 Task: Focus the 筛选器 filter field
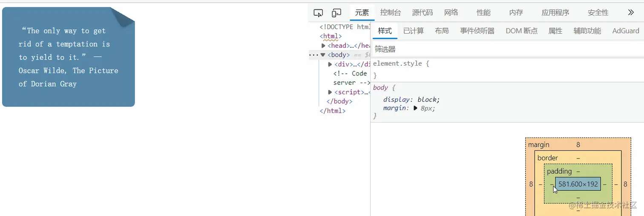(x=507, y=49)
